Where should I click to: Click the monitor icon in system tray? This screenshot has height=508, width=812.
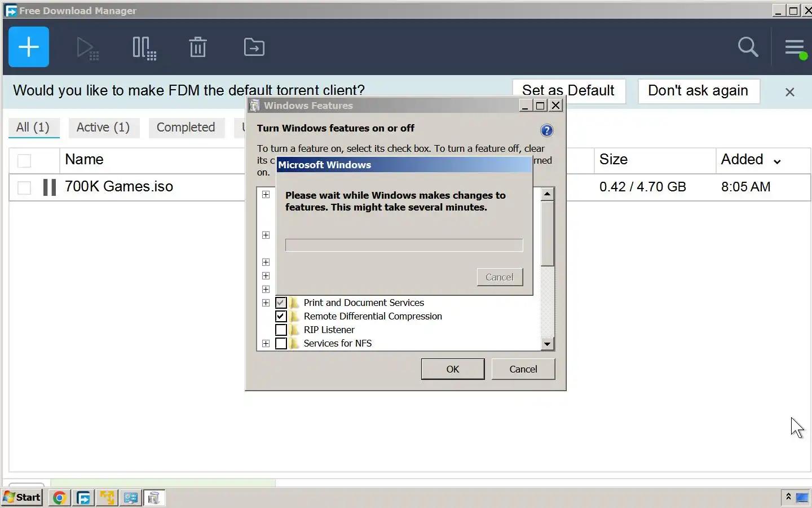802,497
